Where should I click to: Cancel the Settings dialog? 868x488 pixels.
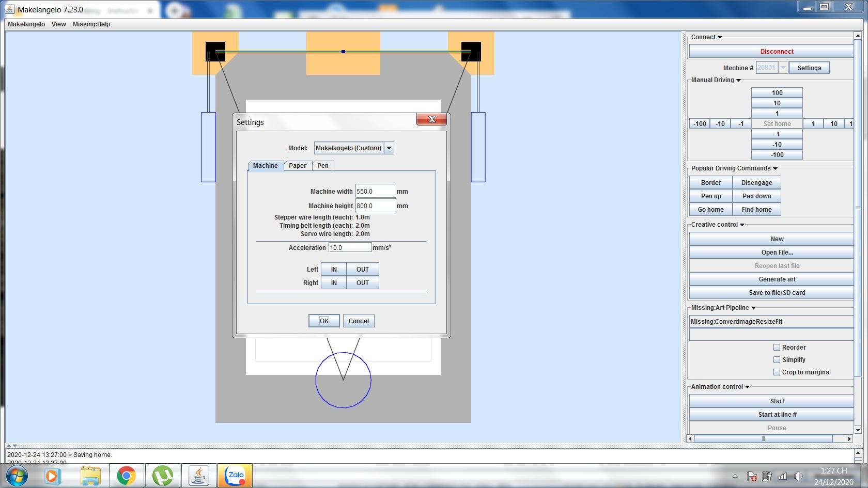359,321
